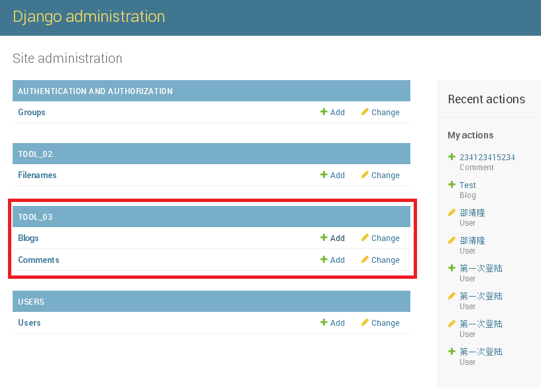The height and width of the screenshot is (392, 541).
Task: Click the plus icon in the Blogs row
Action: pyautogui.click(x=324, y=237)
